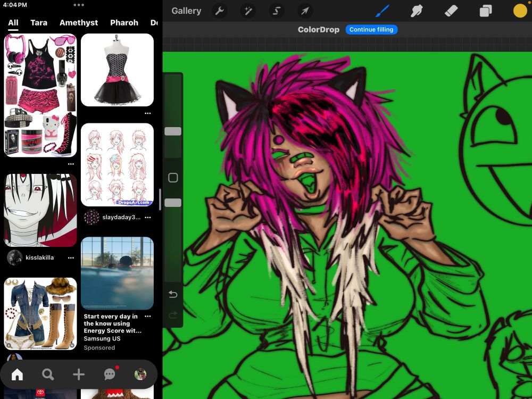Redo with the sidebar redo arrow
Image resolution: width=532 pixels, height=399 pixels.
point(173,315)
